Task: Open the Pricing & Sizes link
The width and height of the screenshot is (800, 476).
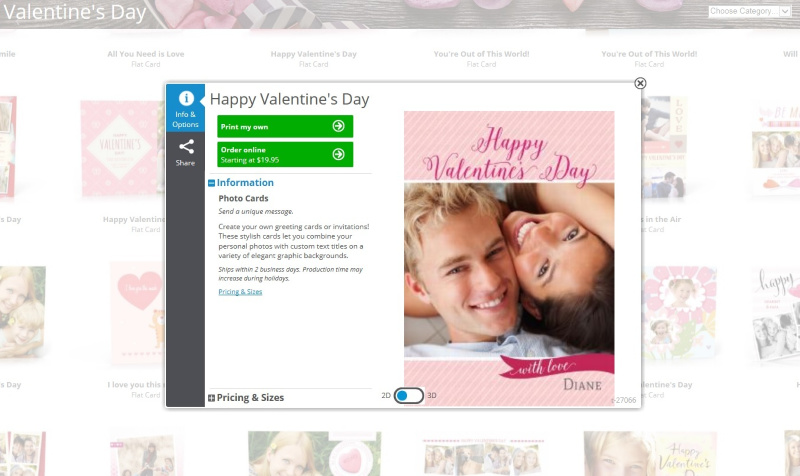Action: coord(240,292)
